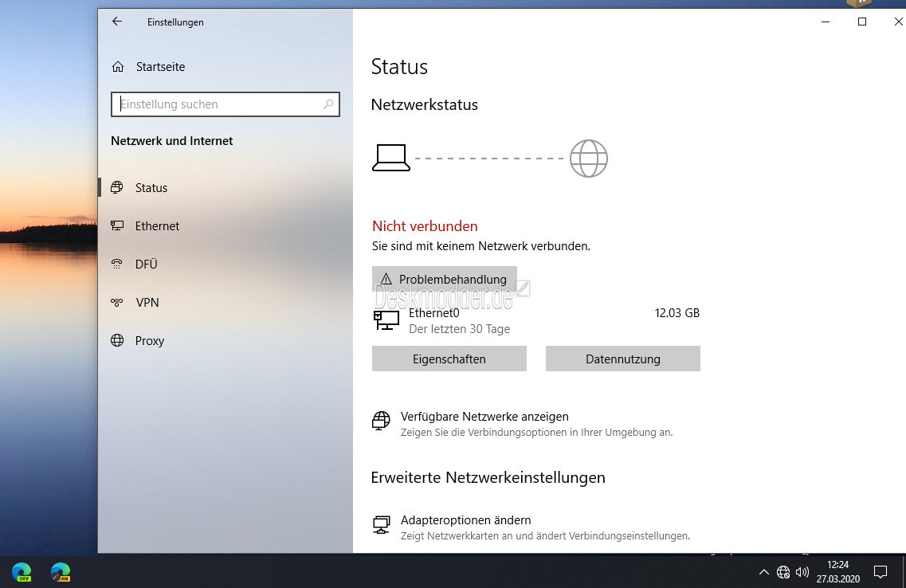The height and width of the screenshot is (588, 906).
Task: Click the Der letzten 30 Tage text
Action: click(459, 328)
